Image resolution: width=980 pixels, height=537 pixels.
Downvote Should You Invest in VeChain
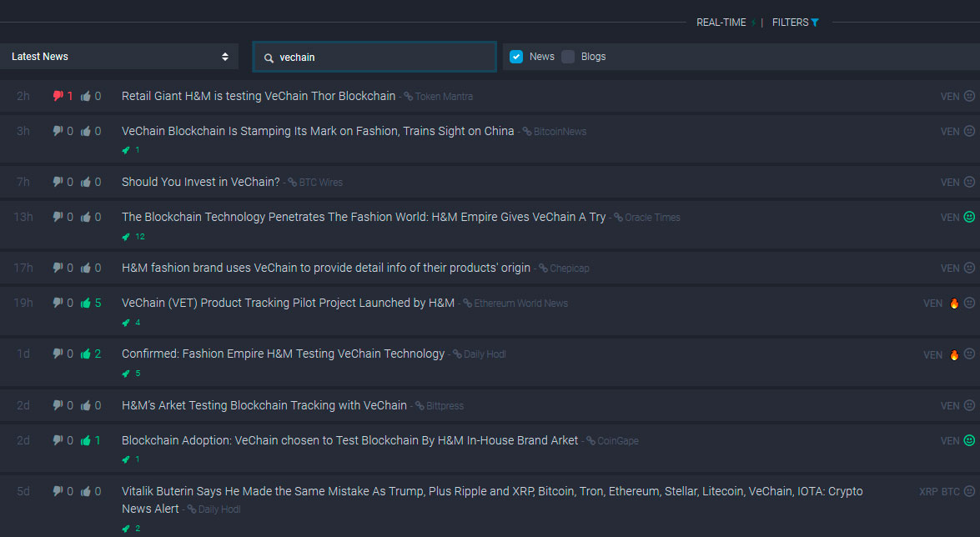point(58,181)
